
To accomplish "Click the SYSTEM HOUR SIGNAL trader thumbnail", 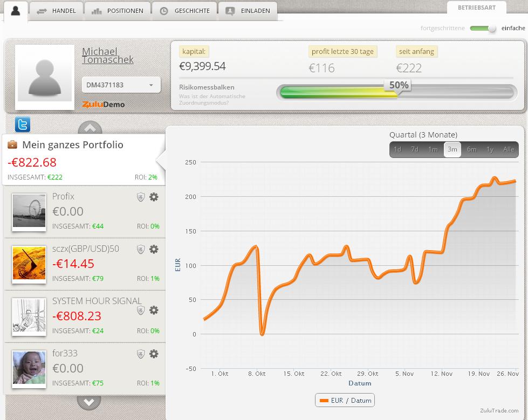I will click(x=29, y=316).
